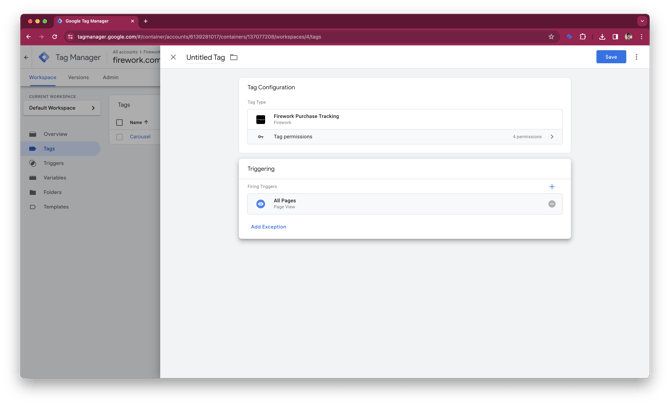Open the browser Extensions puzzle icon

[x=583, y=36]
